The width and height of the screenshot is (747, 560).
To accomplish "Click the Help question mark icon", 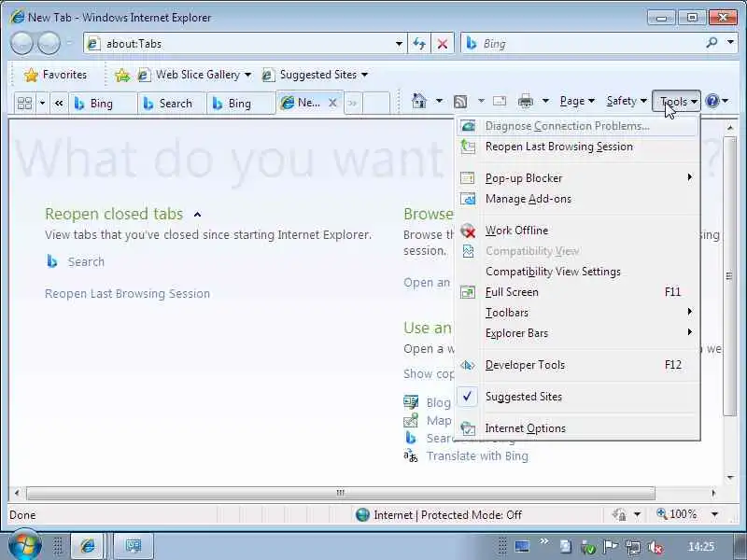I will tap(712, 101).
